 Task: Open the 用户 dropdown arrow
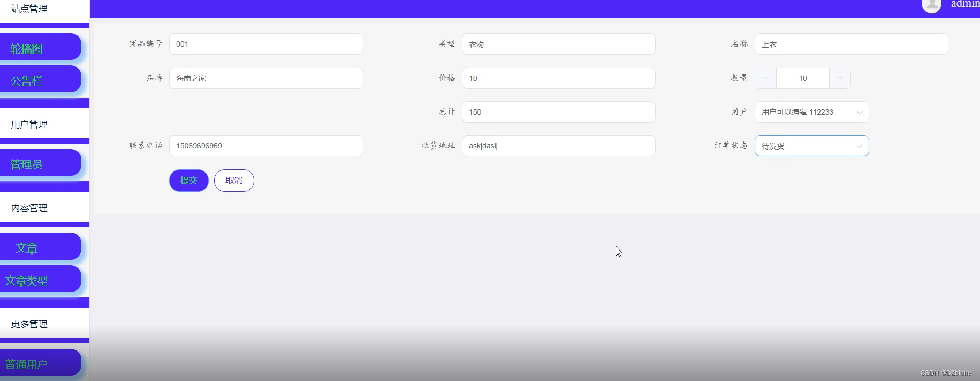point(860,113)
